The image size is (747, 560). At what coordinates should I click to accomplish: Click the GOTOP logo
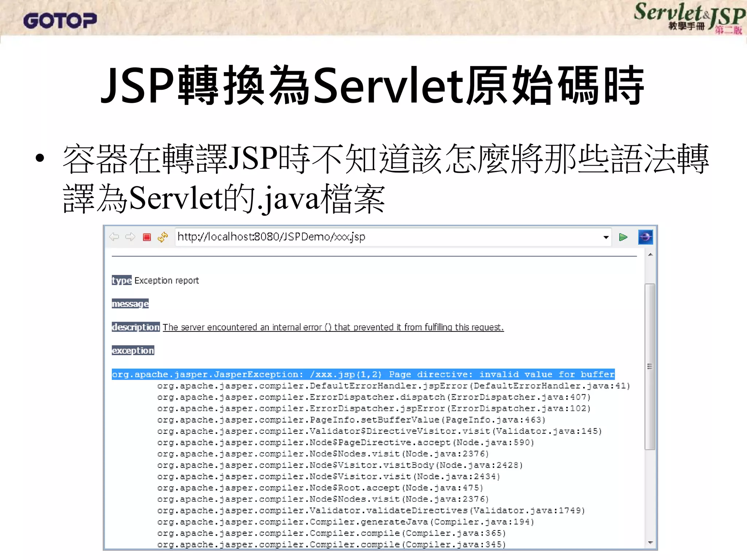60,21
